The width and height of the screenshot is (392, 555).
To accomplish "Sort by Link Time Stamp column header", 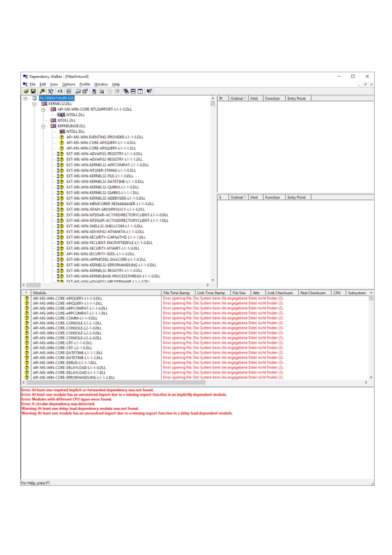I will pyautogui.click(x=212, y=293).
